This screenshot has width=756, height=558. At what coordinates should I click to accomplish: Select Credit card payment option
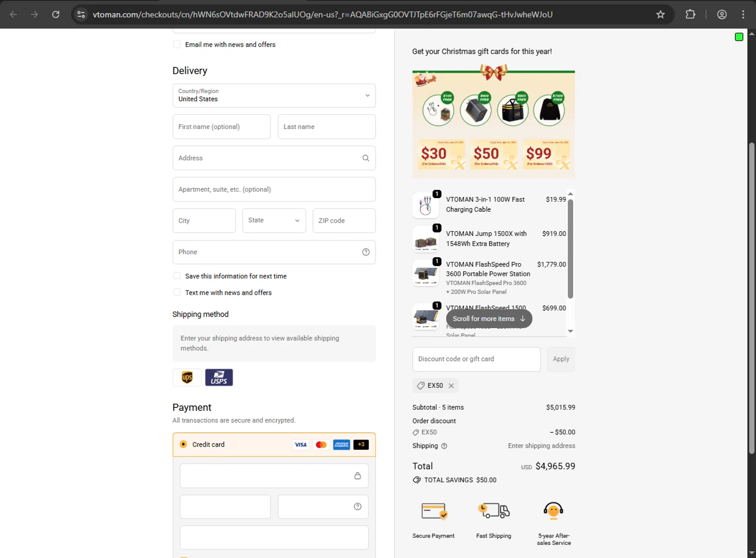coord(183,444)
